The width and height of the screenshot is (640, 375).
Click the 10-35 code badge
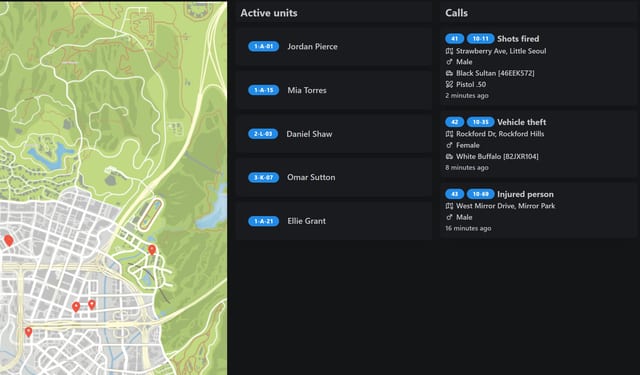[x=480, y=122]
